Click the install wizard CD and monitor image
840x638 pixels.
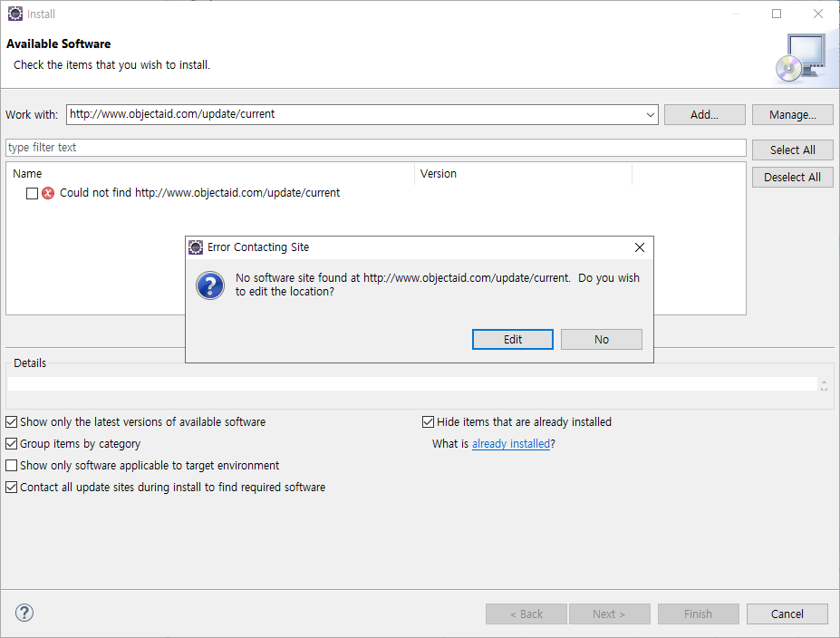(801, 58)
